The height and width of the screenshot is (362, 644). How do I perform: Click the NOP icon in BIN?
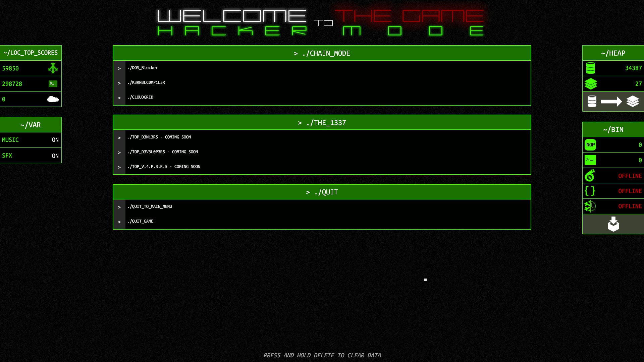tap(590, 145)
